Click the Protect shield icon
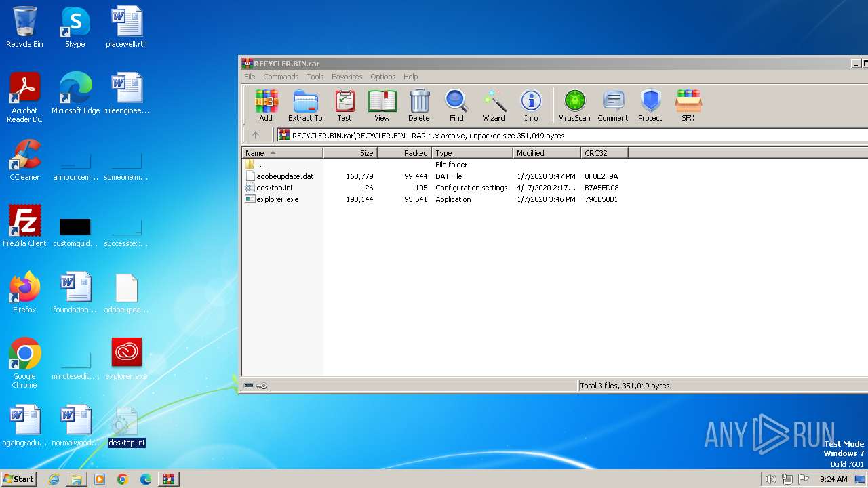Screen dimensions: 868x488 (x=650, y=106)
